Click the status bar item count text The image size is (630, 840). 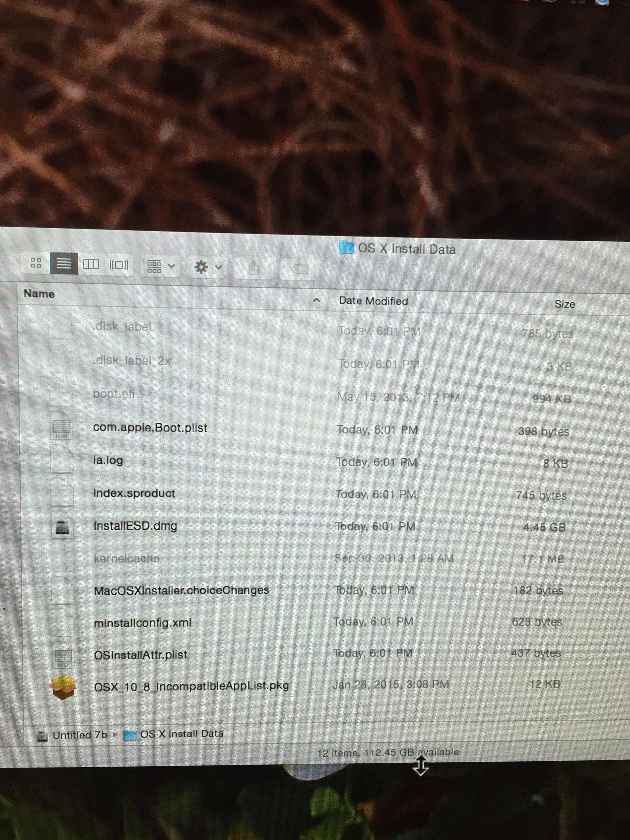pyautogui.click(x=388, y=752)
